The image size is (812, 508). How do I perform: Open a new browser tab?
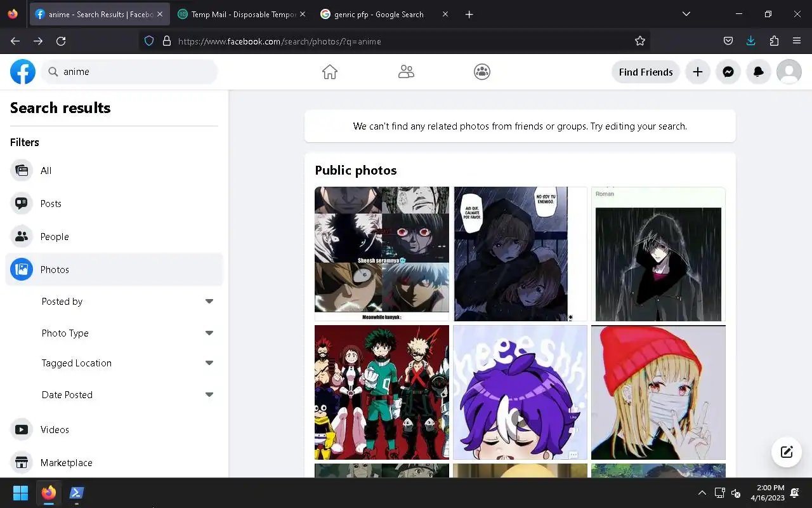click(469, 14)
